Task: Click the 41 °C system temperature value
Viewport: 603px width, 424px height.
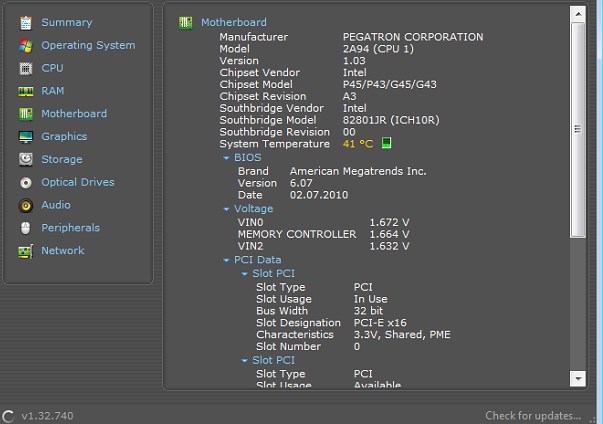Action: click(358, 144)
